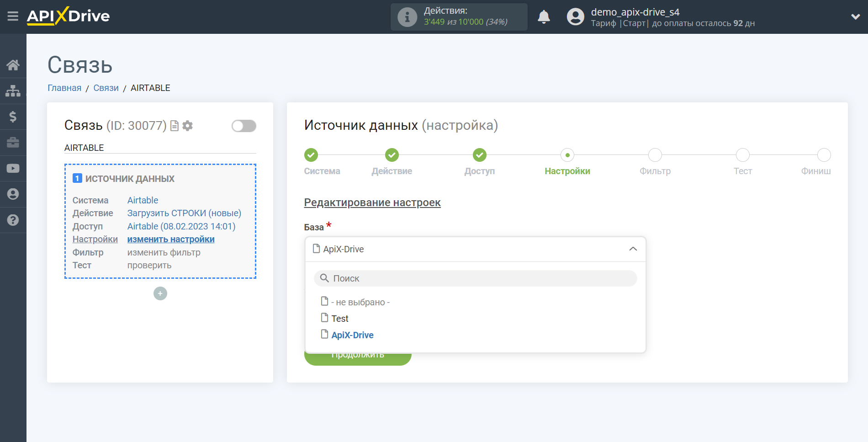Open the notifications bell
Viewport: 868px width, 442px height.
(544, 17)
